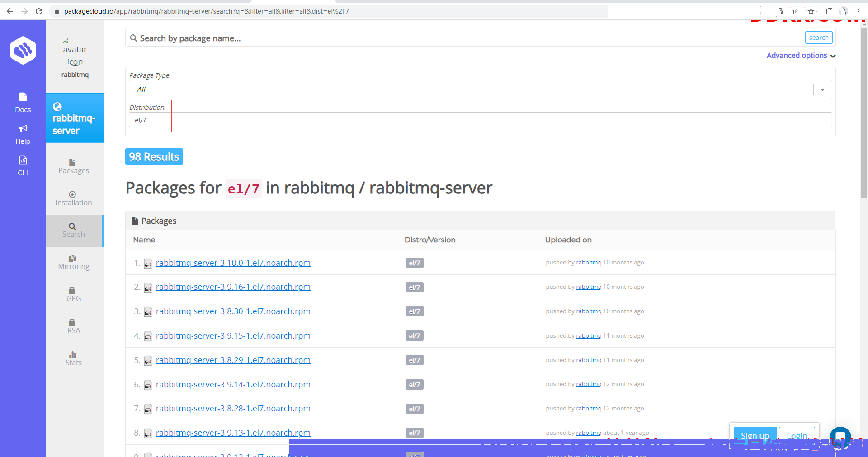Open the Docs sidebar icon
868x457 pixels.
(23, 97)
